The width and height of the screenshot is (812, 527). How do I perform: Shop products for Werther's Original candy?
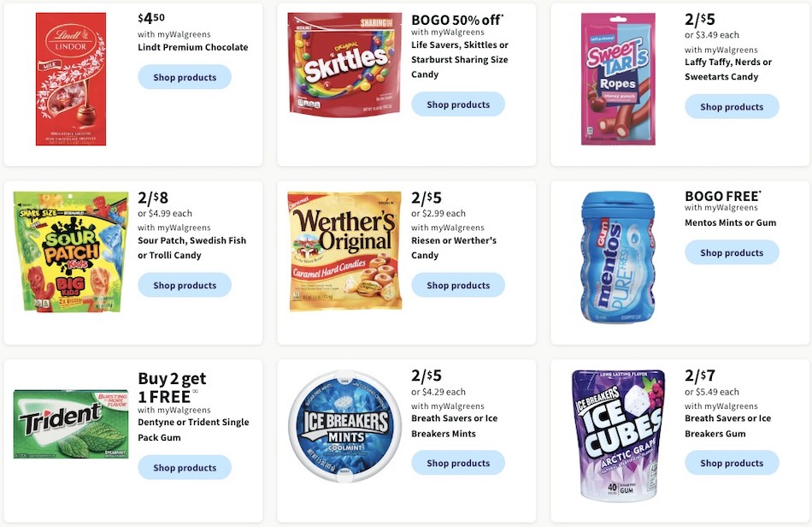coord(458,285)
